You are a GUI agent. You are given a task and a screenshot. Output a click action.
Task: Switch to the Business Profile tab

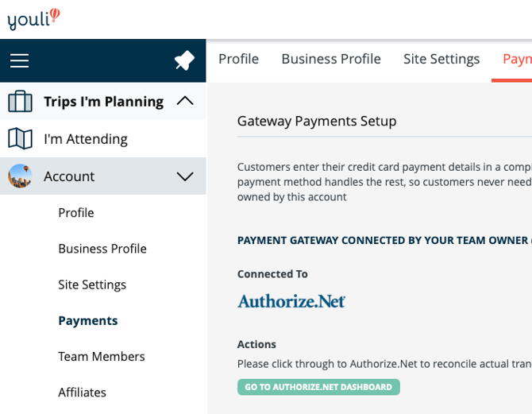(331, 60)
